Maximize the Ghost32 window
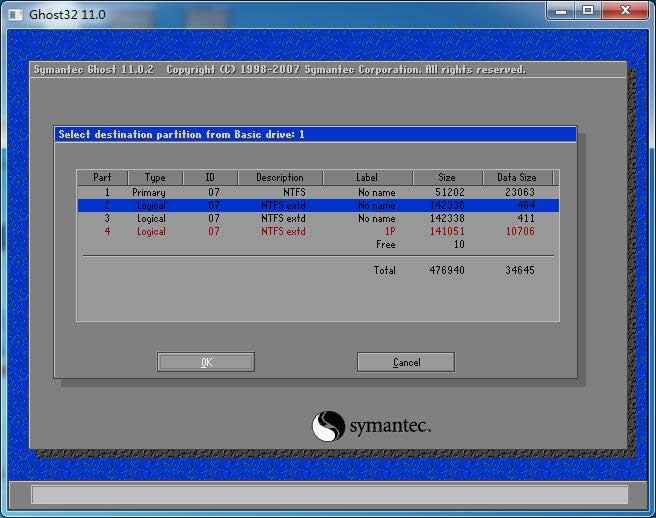Screen dimensions: 656x518 coord(588,10)
